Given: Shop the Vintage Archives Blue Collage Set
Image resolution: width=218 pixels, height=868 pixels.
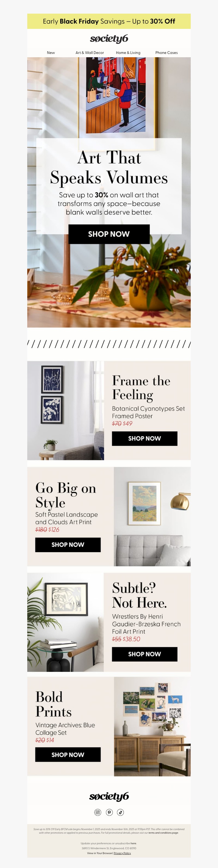Looking at the screenshot, I should pos(68,754).
